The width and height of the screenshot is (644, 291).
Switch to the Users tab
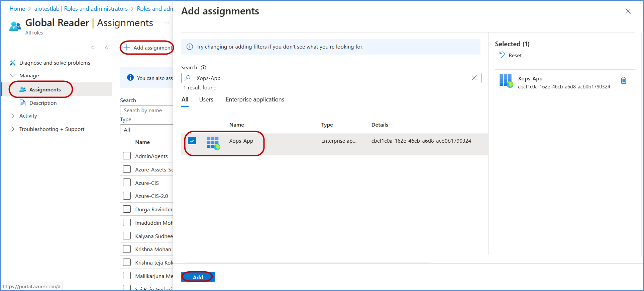coord(206,99)
